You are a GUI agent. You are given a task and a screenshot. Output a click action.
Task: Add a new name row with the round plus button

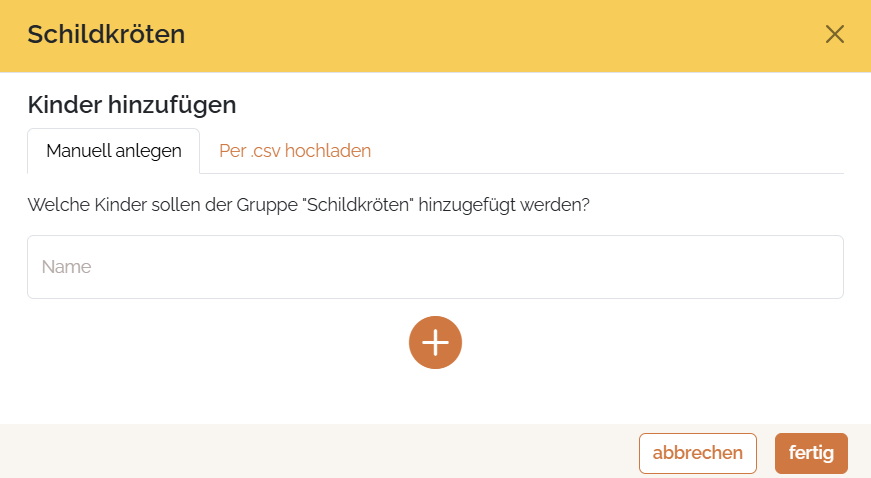(435, 342)
